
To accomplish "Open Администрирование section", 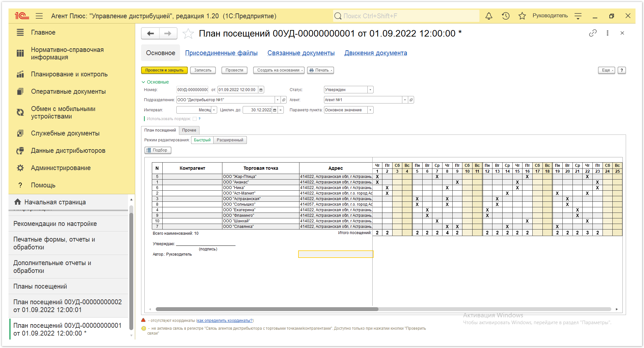I will 61,168.
